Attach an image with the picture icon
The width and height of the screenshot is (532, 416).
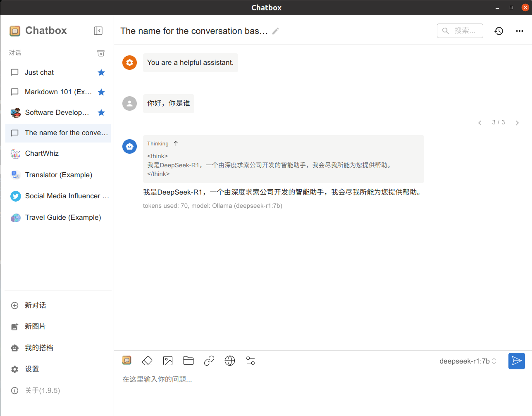pos(168,361)
